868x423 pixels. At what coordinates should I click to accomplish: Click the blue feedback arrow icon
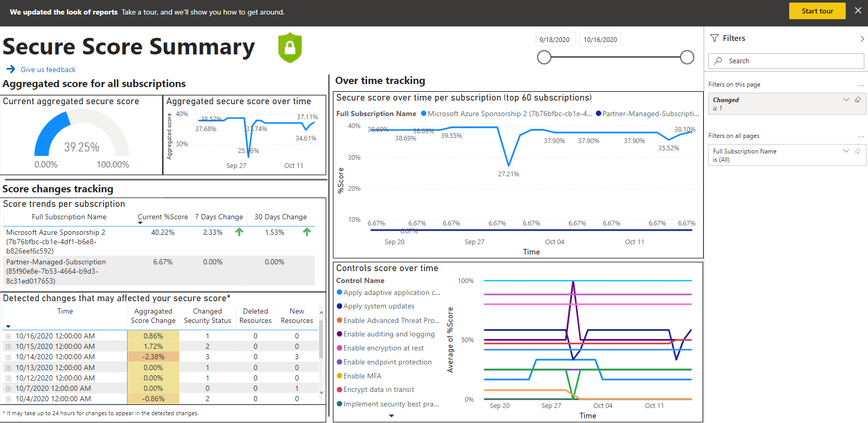point(10,69)
